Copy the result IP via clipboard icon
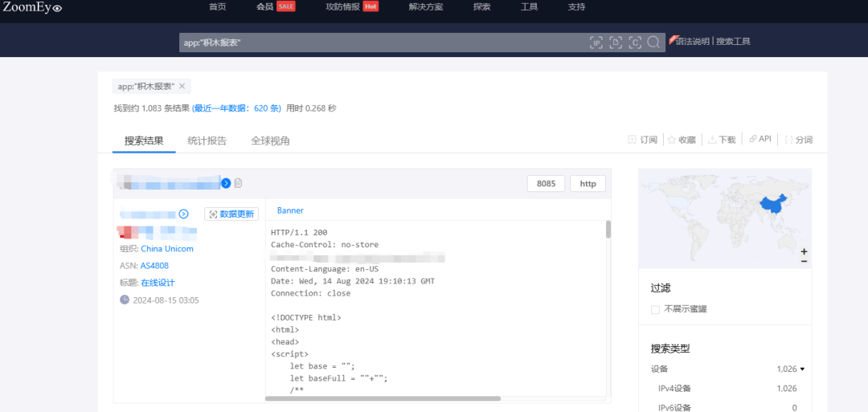The width and height of the screenshot is (868, 412). (238, 183)
